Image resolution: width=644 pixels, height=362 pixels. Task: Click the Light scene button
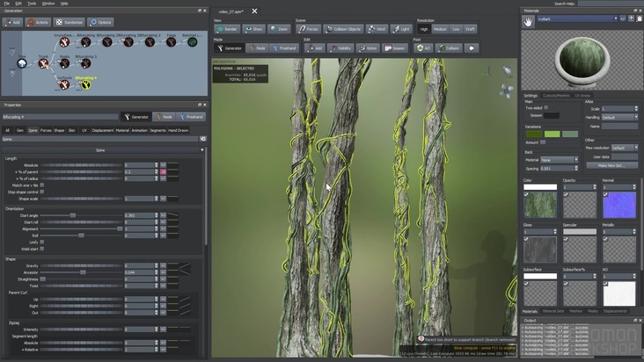(x=401, y=29)
